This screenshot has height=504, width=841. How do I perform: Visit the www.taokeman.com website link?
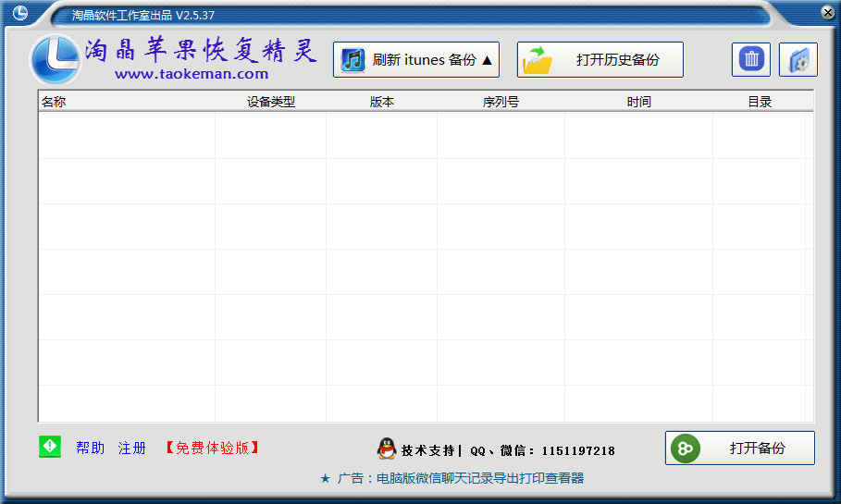coord(192,74)
